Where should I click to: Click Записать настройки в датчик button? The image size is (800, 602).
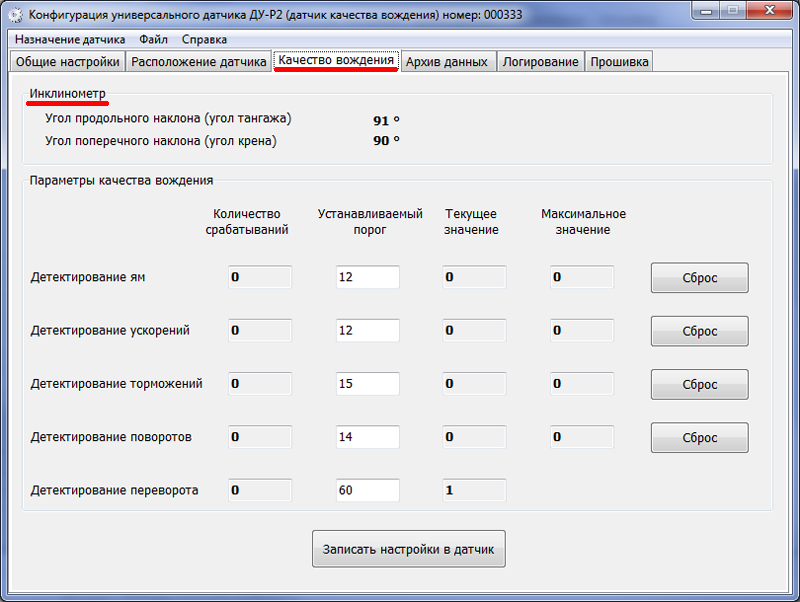409,549
